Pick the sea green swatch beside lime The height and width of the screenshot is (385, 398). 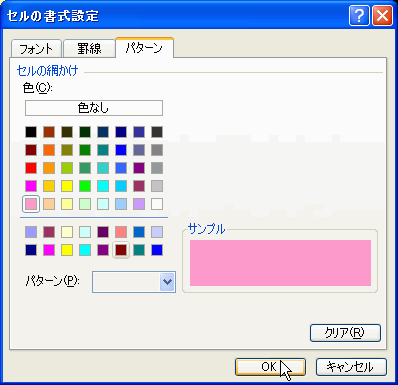click(85, 168)
